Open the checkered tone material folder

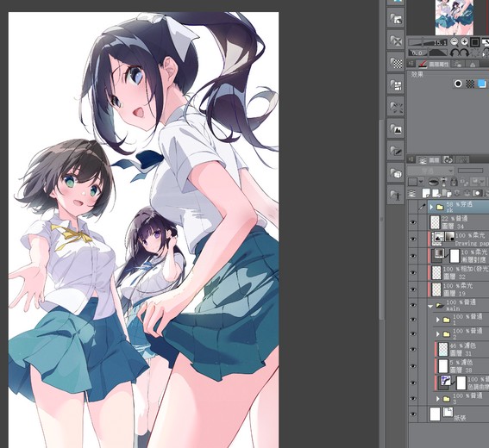click(x=396, y=63)
